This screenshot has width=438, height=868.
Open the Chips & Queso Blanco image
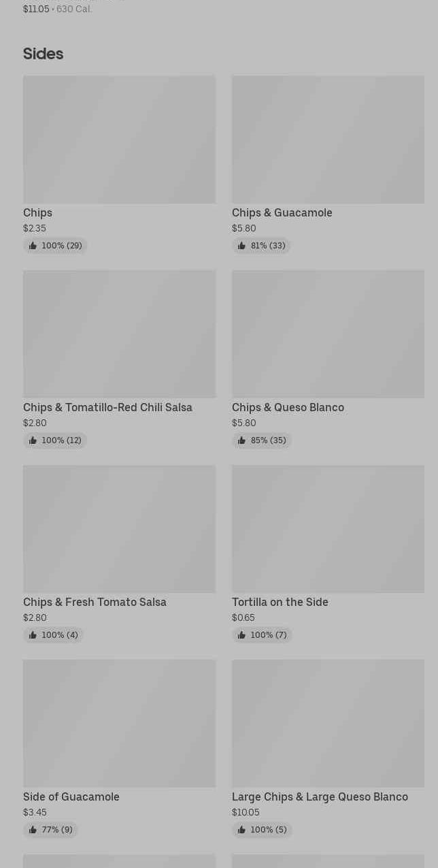328,334
